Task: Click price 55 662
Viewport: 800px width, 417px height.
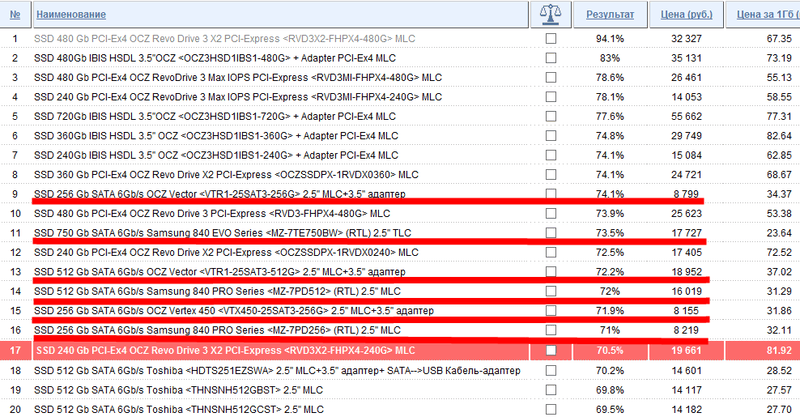Action: 686,116
